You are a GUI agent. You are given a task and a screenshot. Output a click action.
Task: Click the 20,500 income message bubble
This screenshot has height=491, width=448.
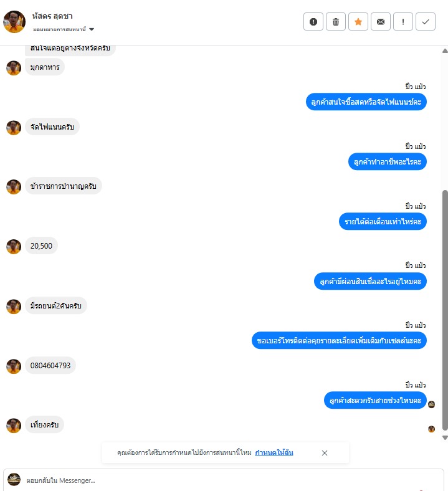coord(41,246)
